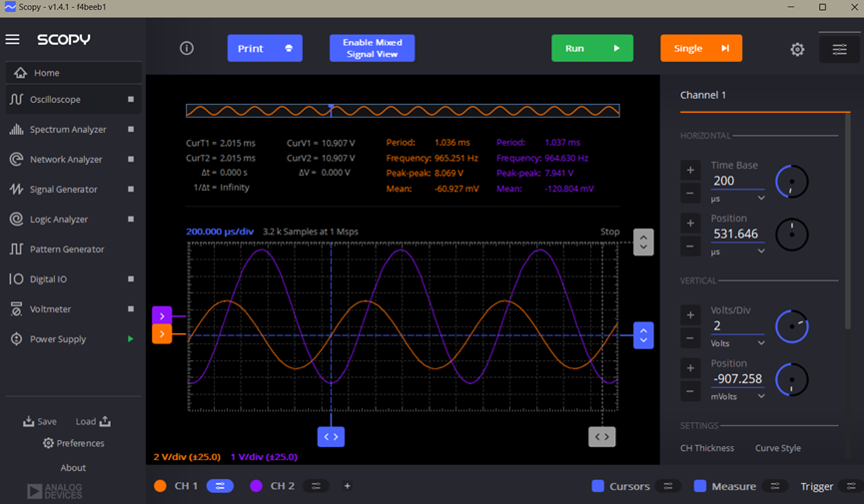Screen dimensions: 864x504
Task: Increase horizontal Position with plus
Action: tap(690, 224)
